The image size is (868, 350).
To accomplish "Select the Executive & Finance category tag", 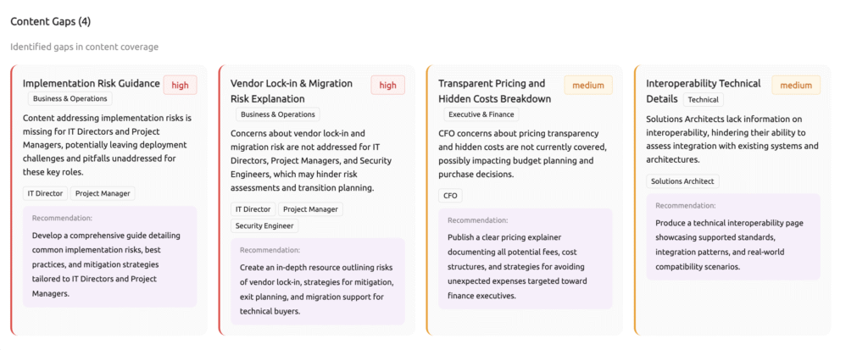I will coord(481,114).
